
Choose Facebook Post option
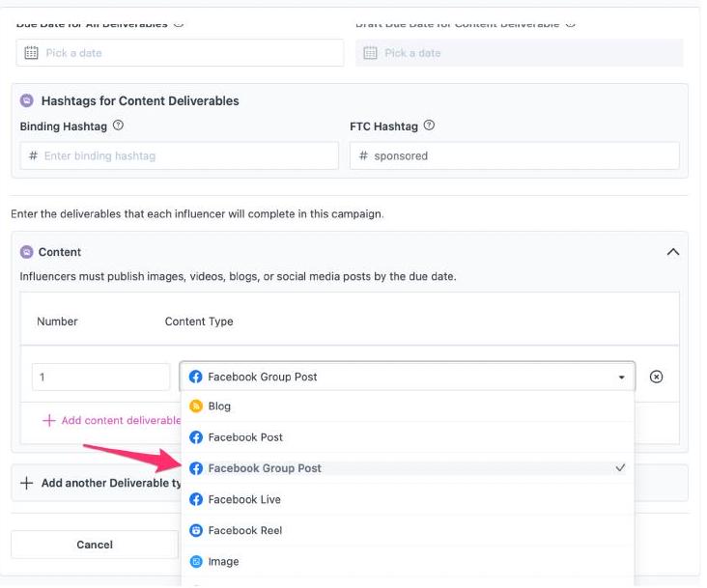click(x=245, y=437)
